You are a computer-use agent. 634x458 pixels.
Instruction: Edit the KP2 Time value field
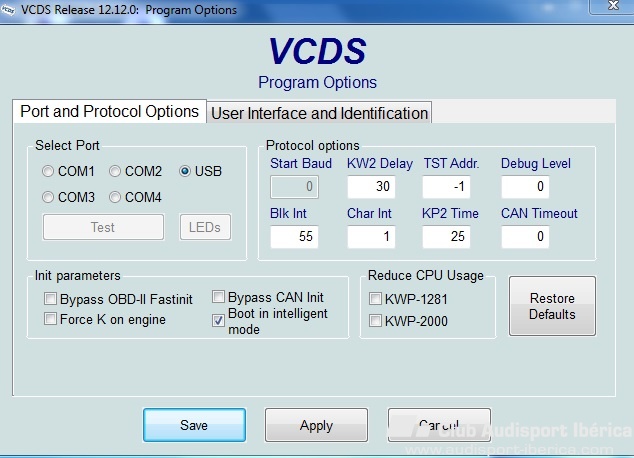pos(446,236)
